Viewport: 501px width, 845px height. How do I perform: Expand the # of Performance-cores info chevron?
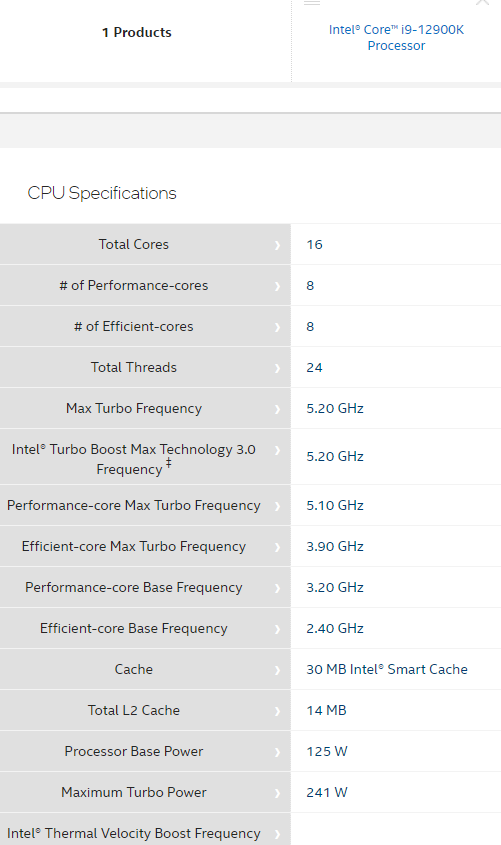point(277,286)
